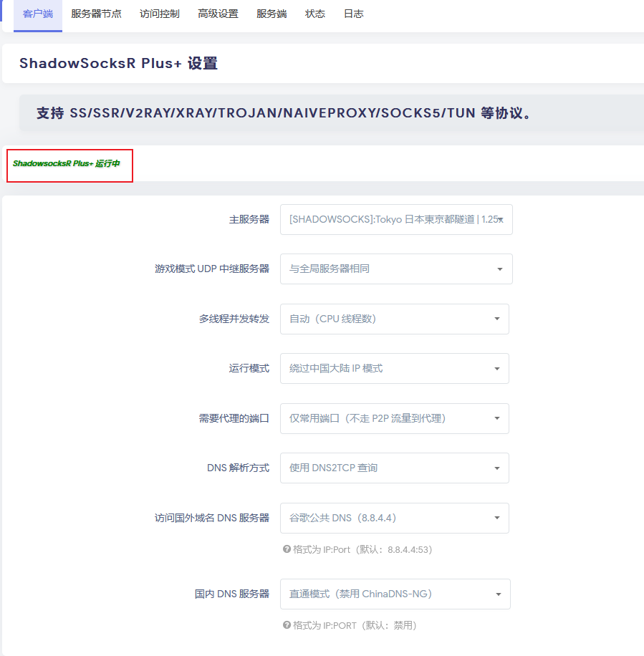Image resolution: width=644 pixels, height=656 pixels.
Task: Click the help icon beside the 8.8.4.4:53 hint
Action: click(x=287, y=550)
